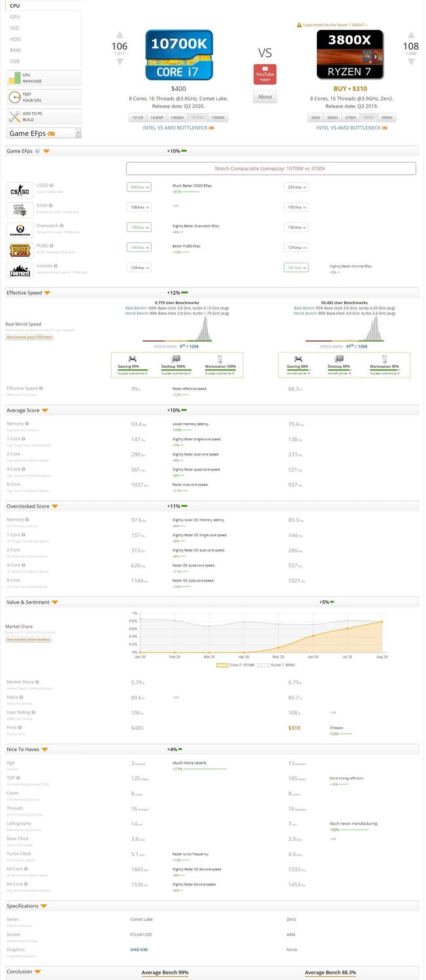Click the About button
426x980 pixels.
pos(265,97)
